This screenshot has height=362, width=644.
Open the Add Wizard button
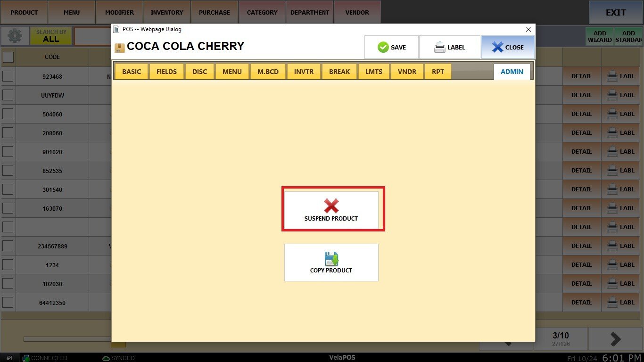600,36
